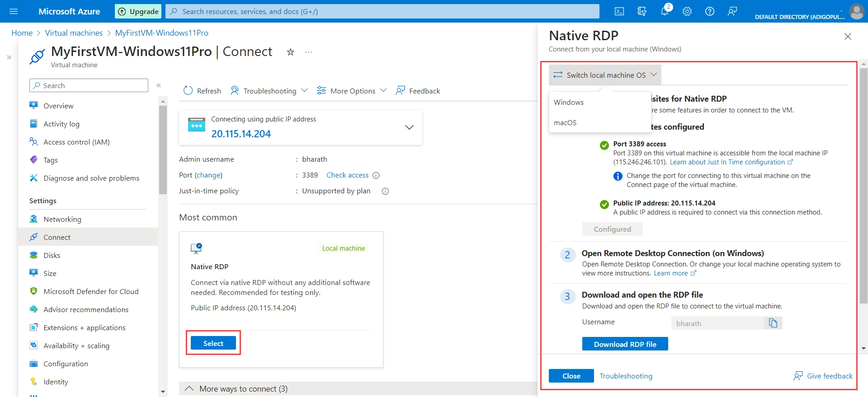Open the notifications bell

pyautogui.click(x=665, y=11)
